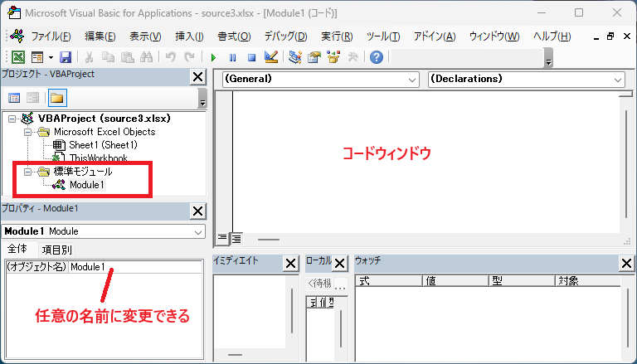637x364 pixels.
Task: Open Object Browser toolbar icon
Action: 333,57
